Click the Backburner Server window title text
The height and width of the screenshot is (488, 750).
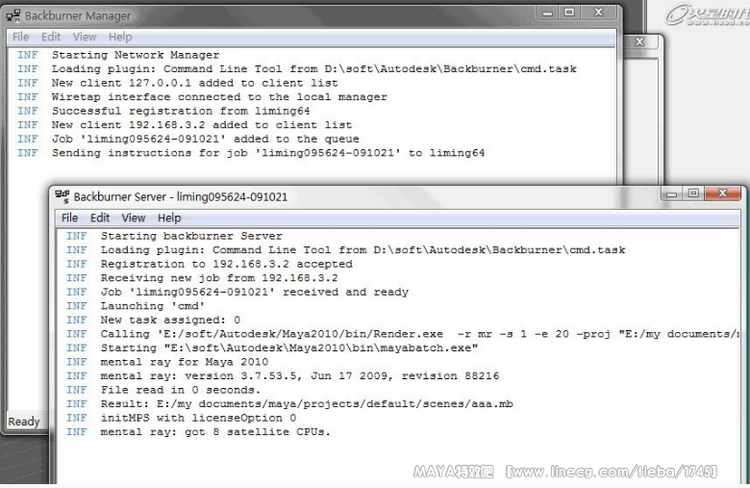click(180, 197)
